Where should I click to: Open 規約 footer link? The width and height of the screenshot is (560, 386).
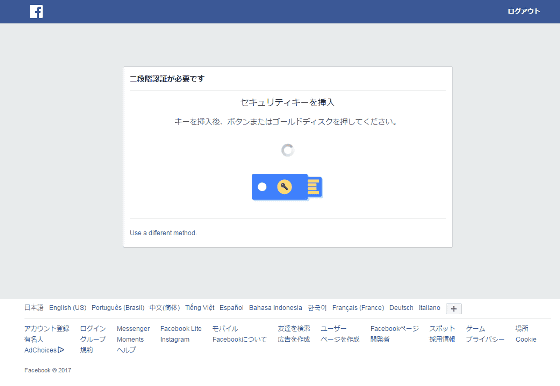86,350
